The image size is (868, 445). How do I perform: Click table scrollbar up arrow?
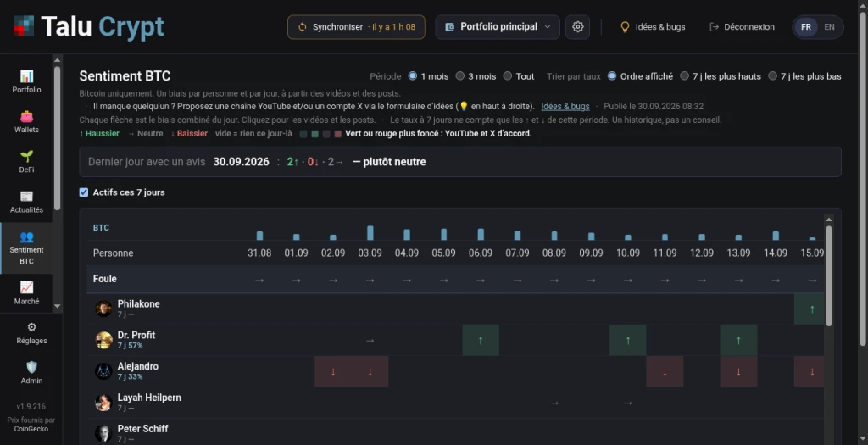pyautogui.click(x=829, y=220)
